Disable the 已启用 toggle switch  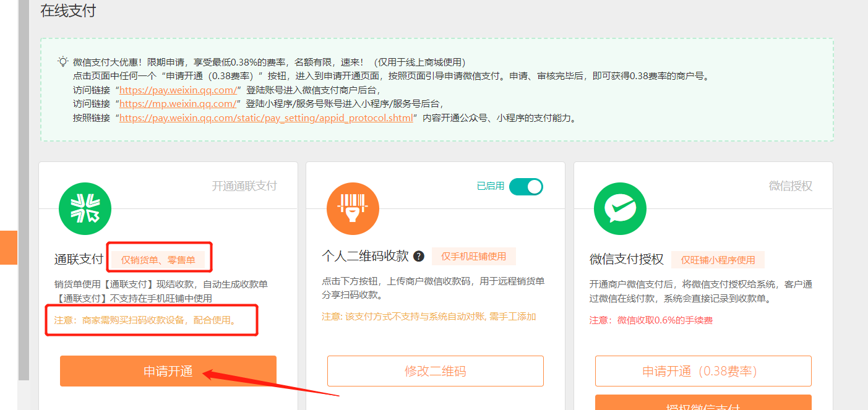click(x=526, y=186)
